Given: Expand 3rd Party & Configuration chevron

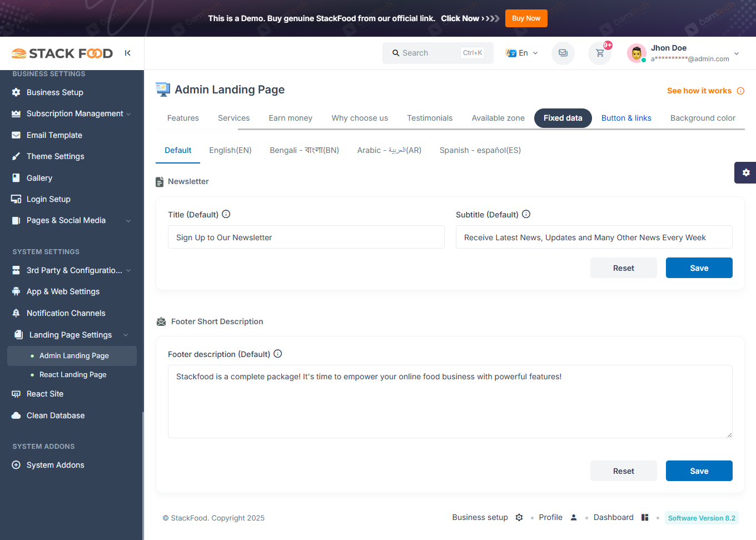Looking at the screenshot, I should 128,270.
